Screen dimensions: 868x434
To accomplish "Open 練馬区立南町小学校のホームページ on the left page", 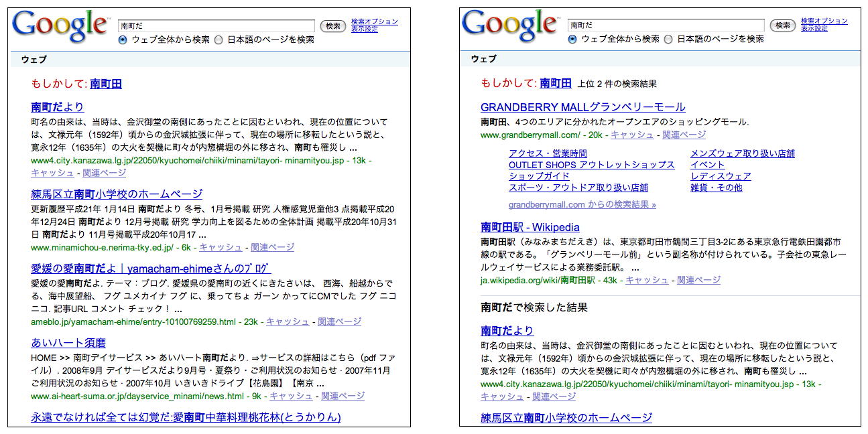I will point(117,194).
